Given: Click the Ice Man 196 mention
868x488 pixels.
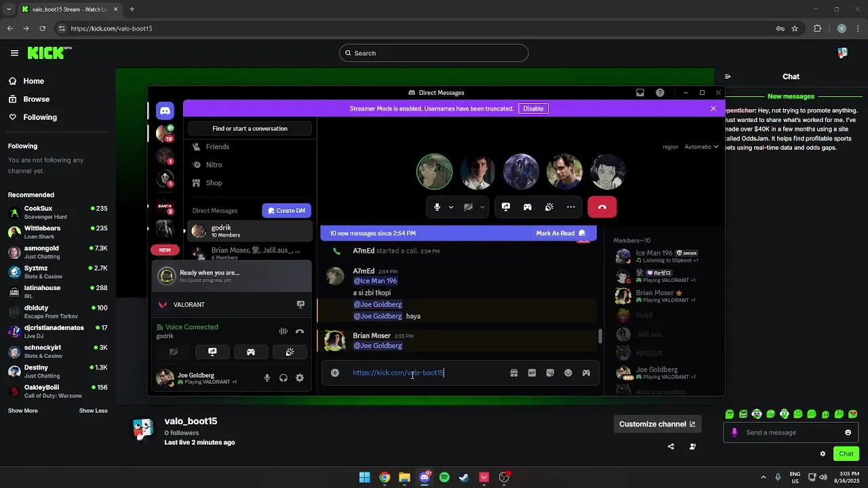Looking at the screenshot, I should [375, 281].
